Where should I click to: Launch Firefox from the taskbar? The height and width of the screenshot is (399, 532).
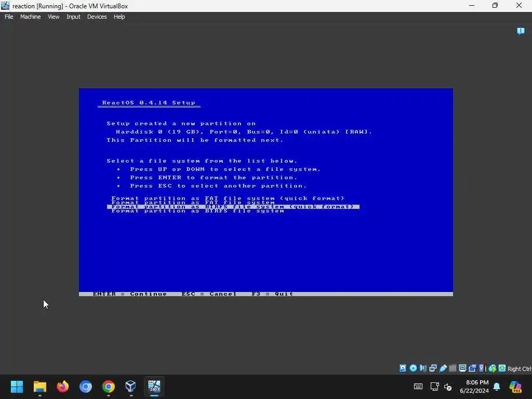[62, 387]
